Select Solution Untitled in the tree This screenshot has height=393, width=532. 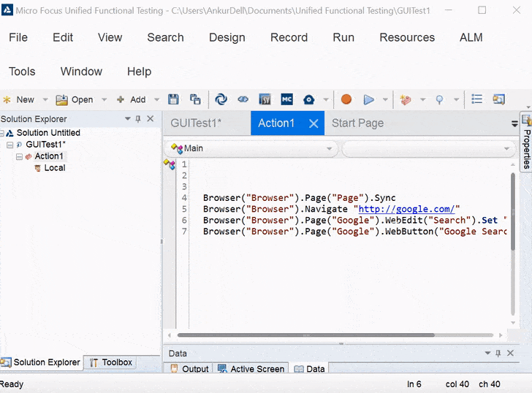[x=48, y=132]
